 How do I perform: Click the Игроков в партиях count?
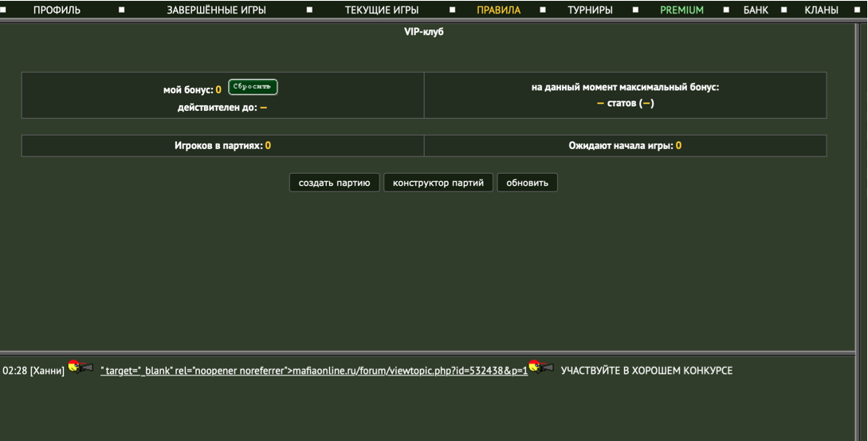point(268,146)
